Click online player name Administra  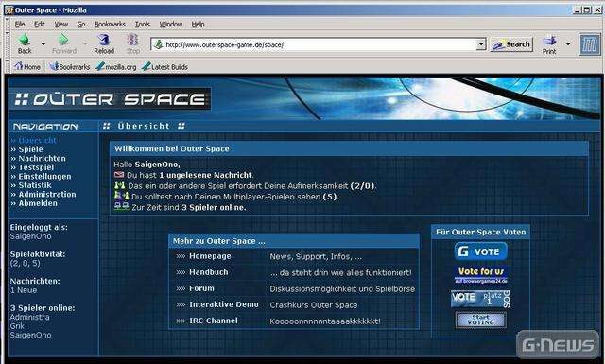pos(29,317)
